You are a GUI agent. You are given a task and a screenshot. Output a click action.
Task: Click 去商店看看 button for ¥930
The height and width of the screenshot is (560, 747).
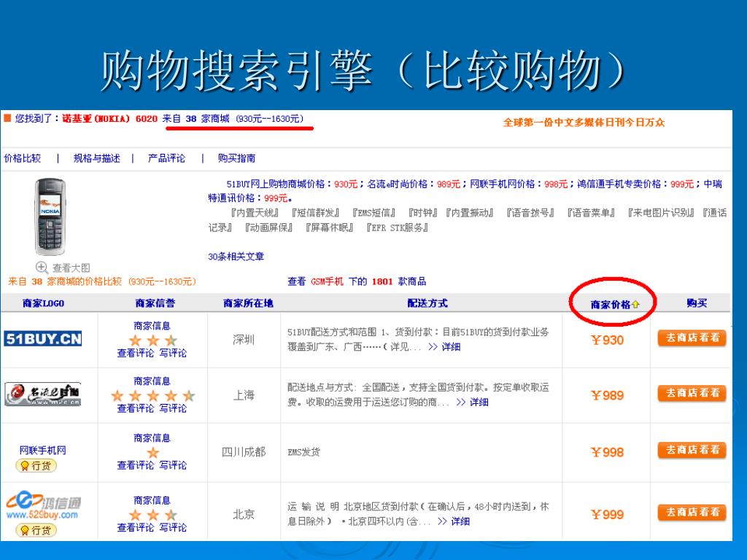[x=692, y=338]
